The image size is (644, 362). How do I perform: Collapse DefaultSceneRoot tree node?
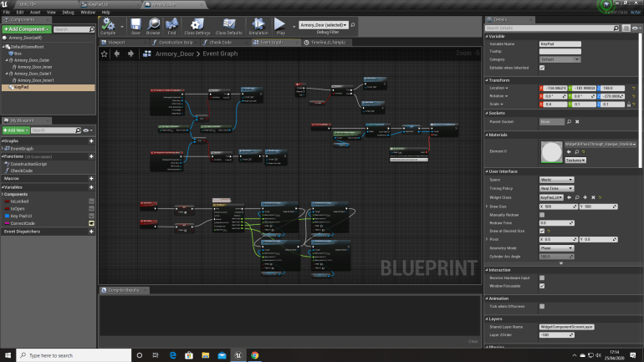3,47
